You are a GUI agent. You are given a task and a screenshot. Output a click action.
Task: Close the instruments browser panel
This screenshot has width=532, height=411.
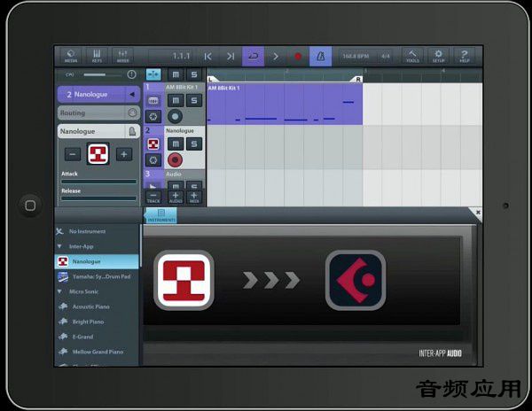pos(478,213)
